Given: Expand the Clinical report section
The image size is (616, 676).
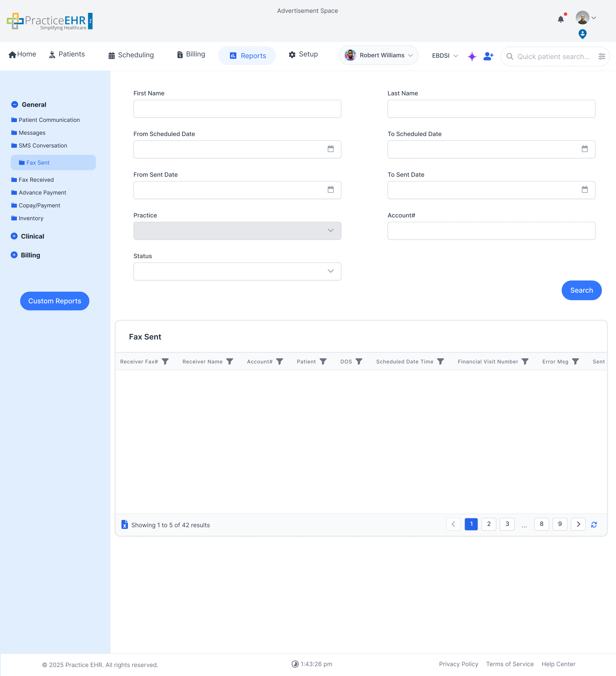Looking at the screenshot, I should coord(14,236).
